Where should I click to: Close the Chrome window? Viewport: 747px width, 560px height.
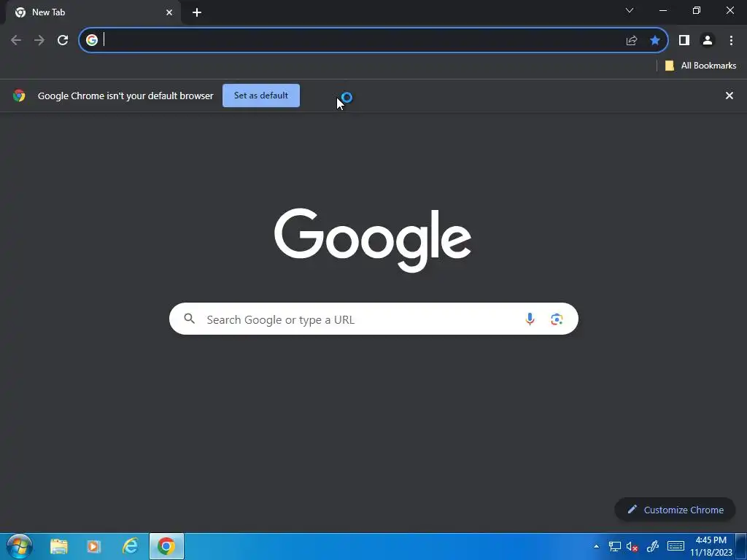(729, 10)
